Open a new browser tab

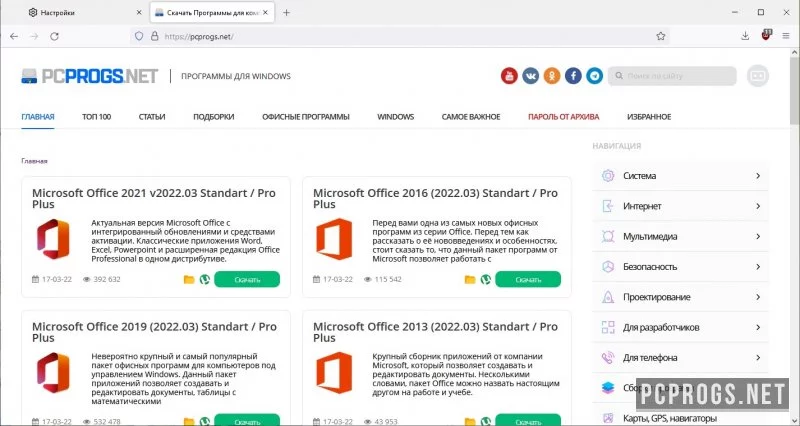coord(286,13)
